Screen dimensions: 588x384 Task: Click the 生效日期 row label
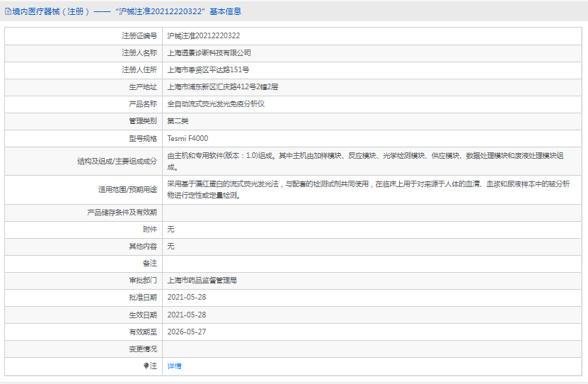pyautogui.click(x=143, y=315)
